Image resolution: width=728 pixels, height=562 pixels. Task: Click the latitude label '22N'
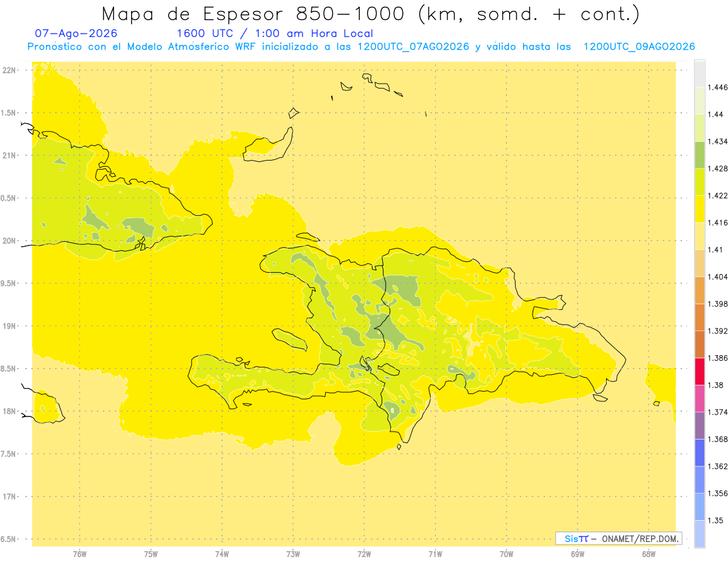tap(10, 70)
